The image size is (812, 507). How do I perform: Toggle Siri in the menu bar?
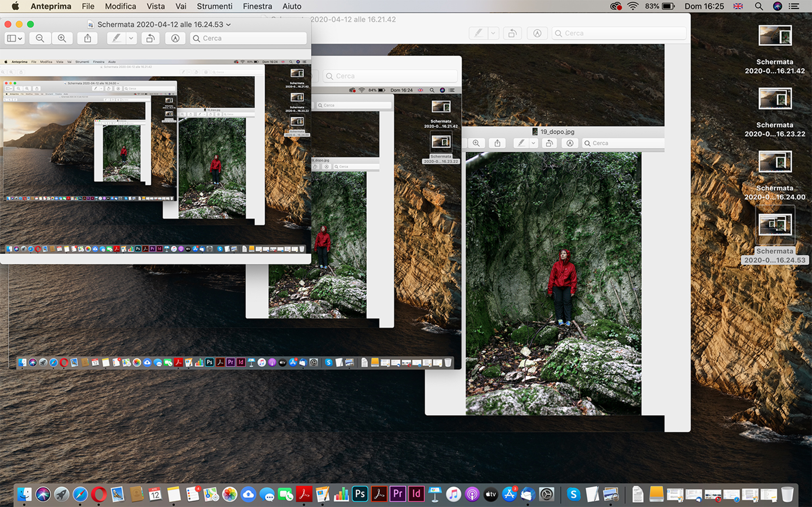click(777, 6)
